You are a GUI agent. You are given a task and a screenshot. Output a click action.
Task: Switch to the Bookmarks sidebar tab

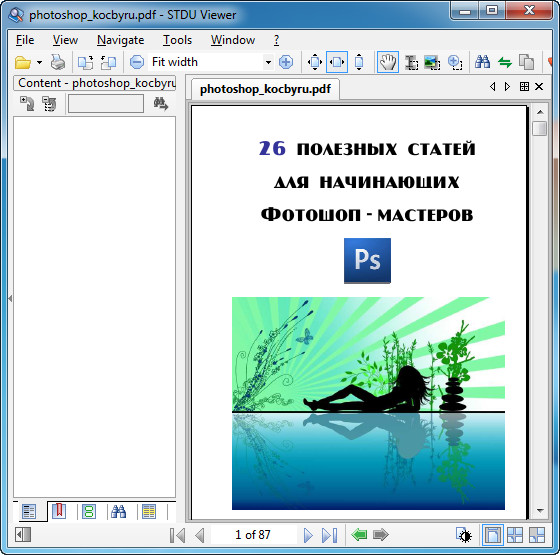[x=59, y=511]
